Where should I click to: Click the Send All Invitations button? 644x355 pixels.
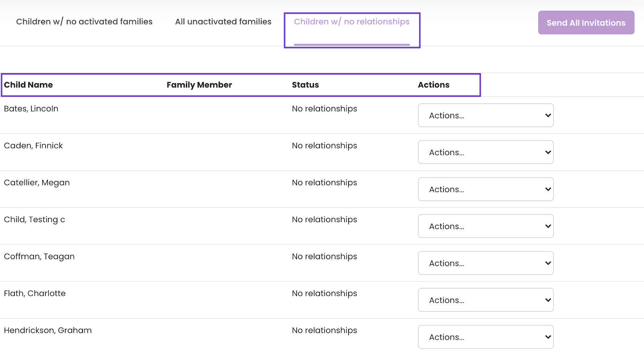(x=586, y=23)
